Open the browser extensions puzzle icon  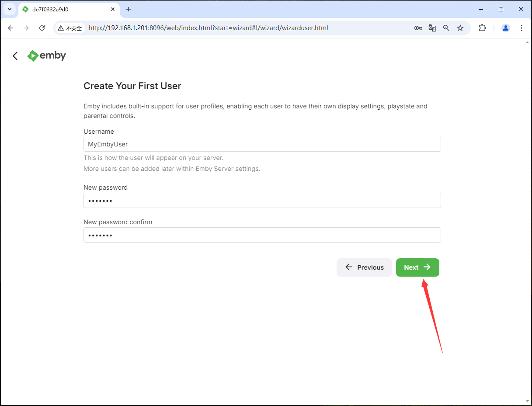(482, 28)
